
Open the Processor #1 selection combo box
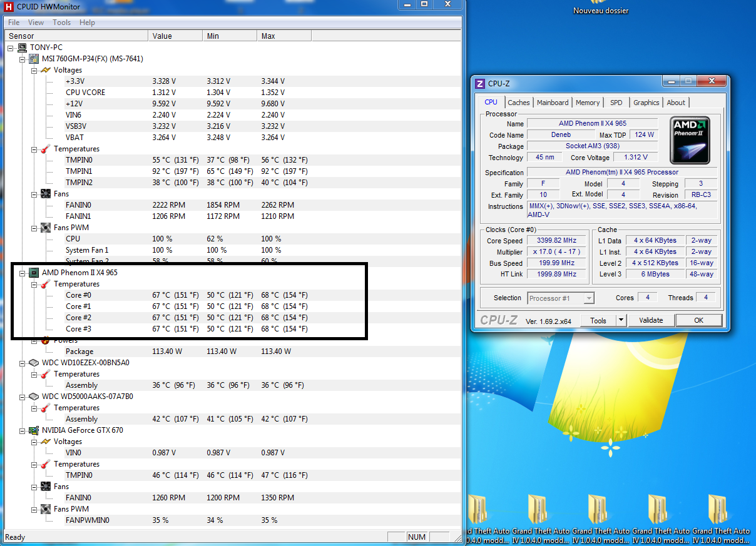point(561,298)
